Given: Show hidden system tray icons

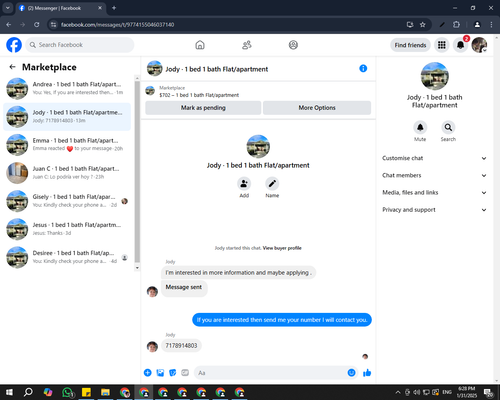Looking at the screenshot, I should (x=398, y=392).
